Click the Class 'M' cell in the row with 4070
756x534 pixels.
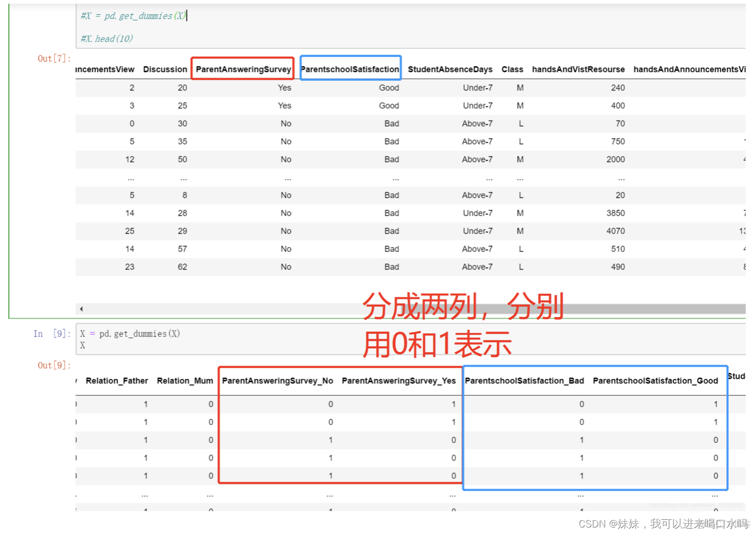tap(520, 231)
